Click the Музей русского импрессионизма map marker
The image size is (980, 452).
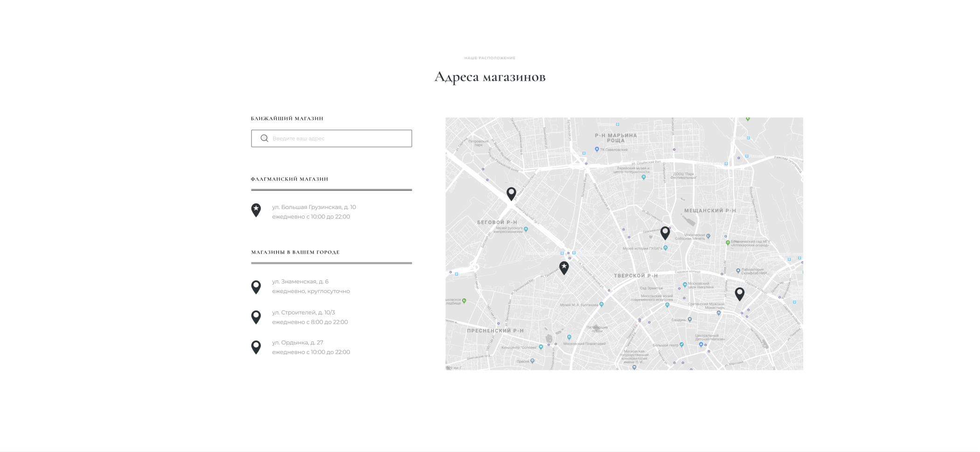pyautogui.click(x=526, y=229)
